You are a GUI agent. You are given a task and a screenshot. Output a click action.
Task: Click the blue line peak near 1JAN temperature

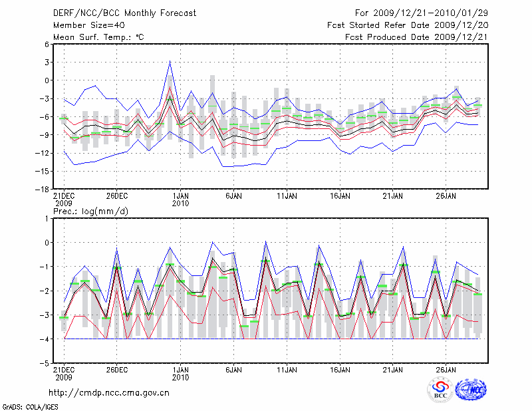170,62
